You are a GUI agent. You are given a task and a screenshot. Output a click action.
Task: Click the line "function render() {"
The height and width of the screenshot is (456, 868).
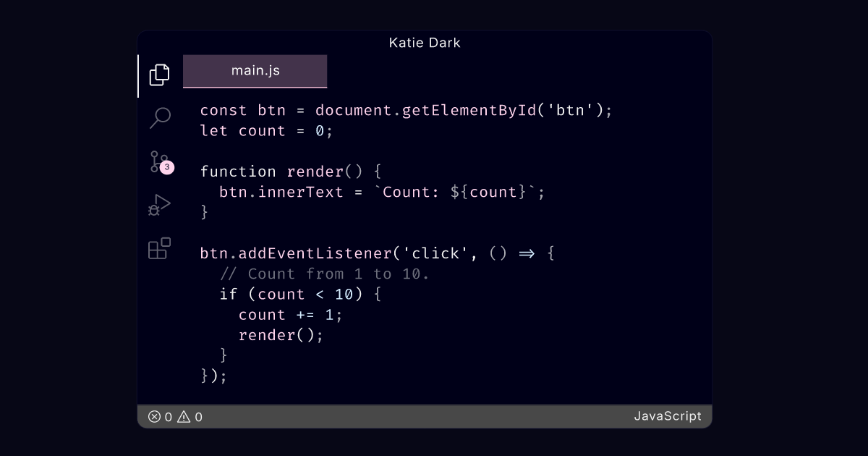tap(291, 172)
